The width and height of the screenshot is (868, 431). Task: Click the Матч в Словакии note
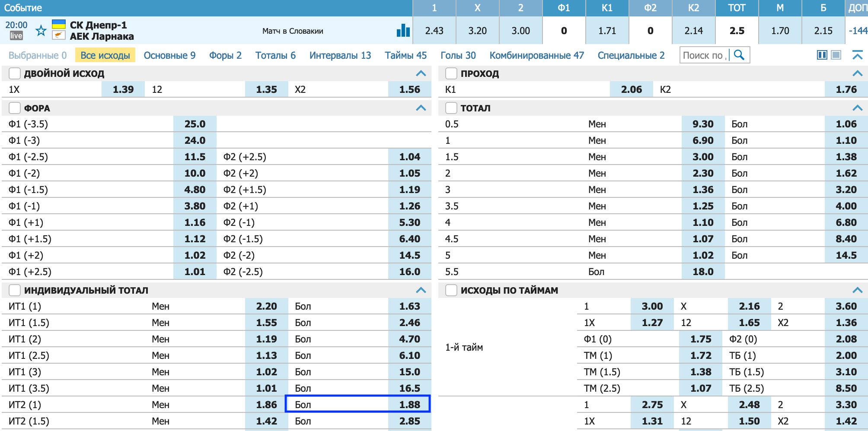(293, 31)
